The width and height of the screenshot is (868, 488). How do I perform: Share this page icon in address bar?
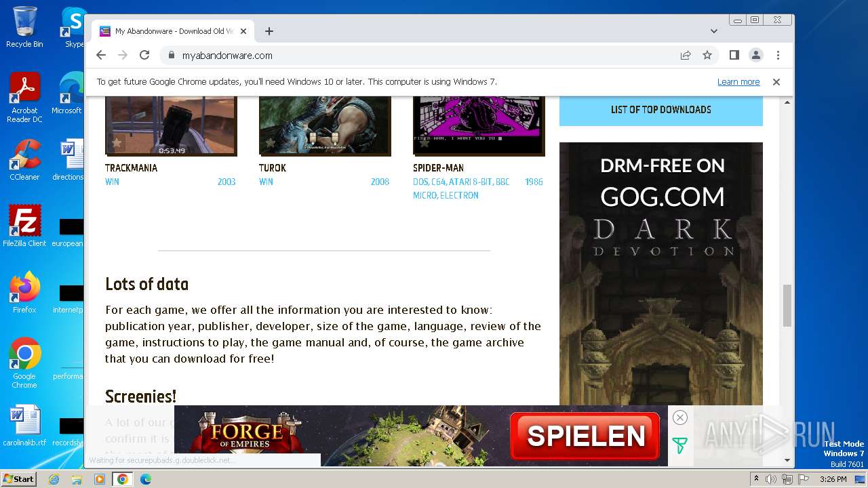(686, 56)
